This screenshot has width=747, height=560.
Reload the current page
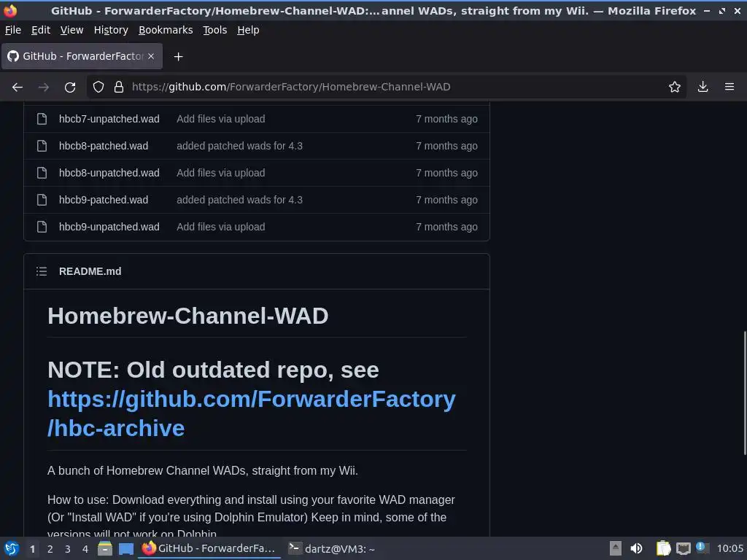(x=70, y=87)
